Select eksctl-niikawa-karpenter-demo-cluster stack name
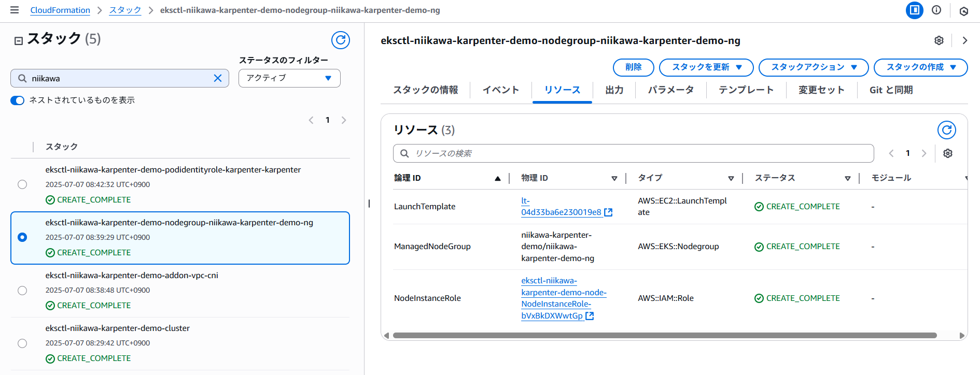Viewport: 980px width, 375px height. coord(118,328)
